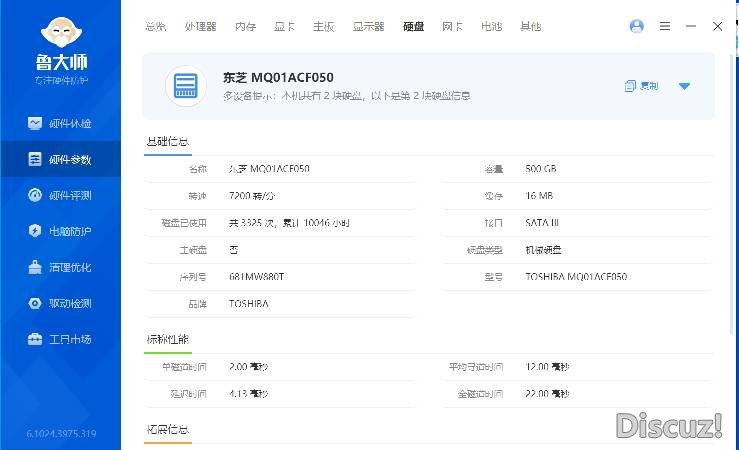739x450 pixels.
Task: Select the 12.00 毫秒 average seek value
Action: 547,367
